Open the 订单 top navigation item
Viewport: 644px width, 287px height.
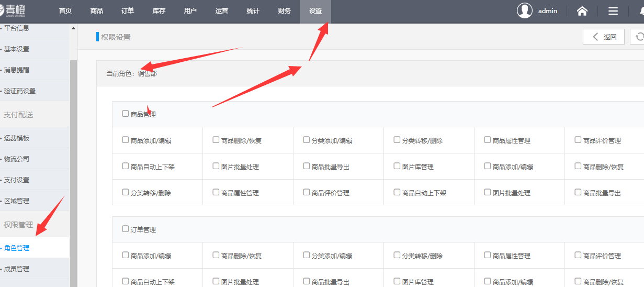pyautogui.click(x=128, y=11)
